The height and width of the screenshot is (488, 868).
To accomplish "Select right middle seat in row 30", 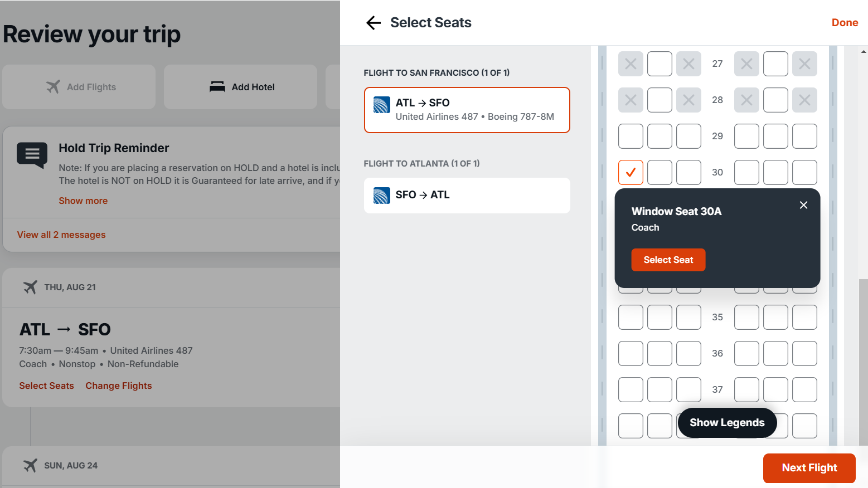I will tap(775, 173).
